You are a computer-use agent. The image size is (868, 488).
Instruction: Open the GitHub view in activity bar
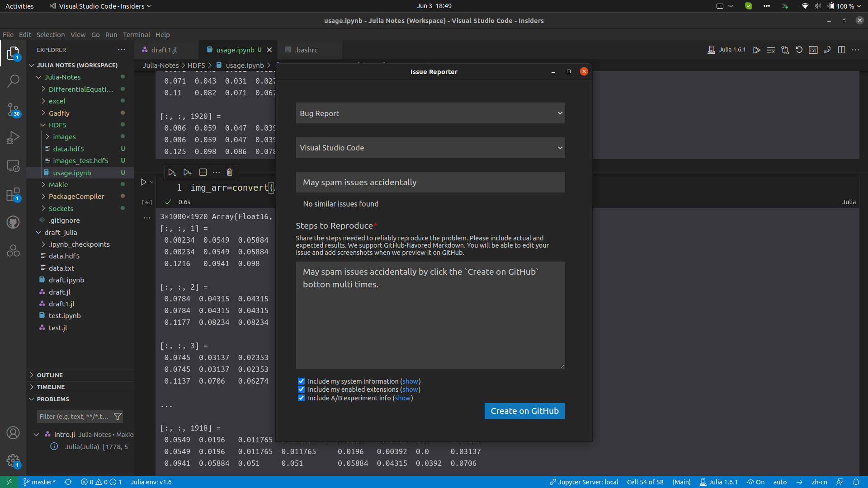(x=13, y=222)
